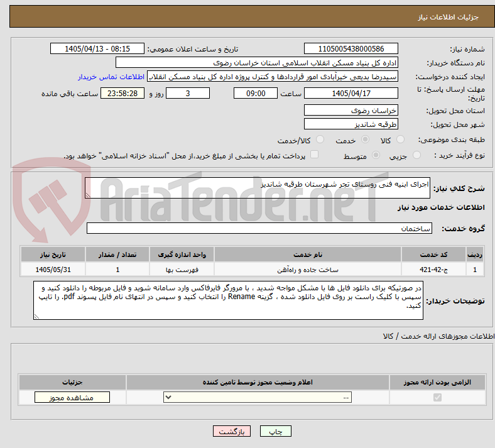Click the delivery province field خراسان رضوی

pyautogui.click(x=351, y=110)
